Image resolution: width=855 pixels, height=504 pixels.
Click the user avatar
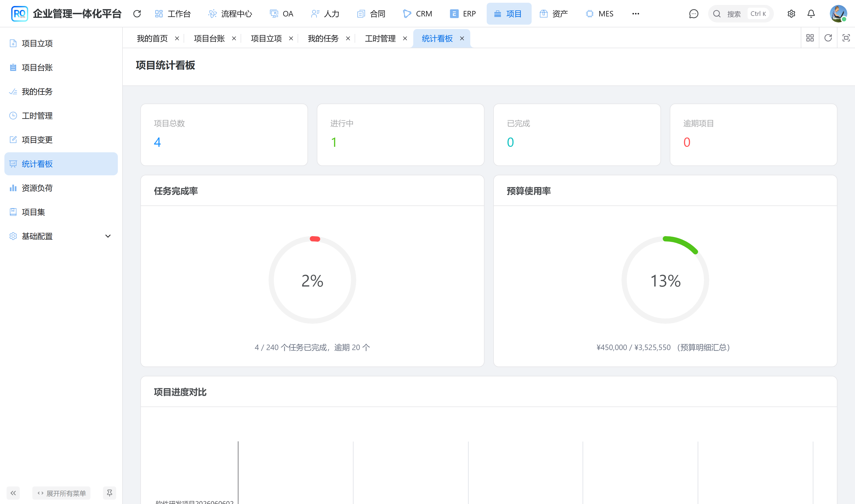838,14
